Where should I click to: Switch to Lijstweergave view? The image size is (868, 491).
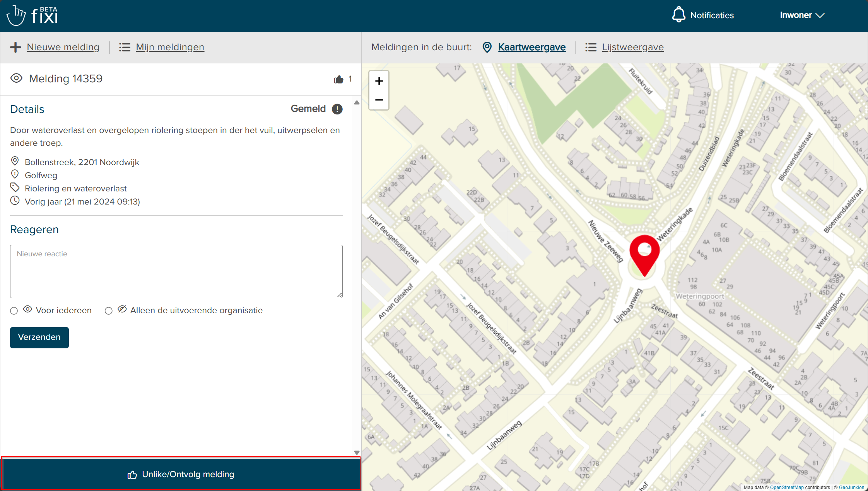(632, 47)
